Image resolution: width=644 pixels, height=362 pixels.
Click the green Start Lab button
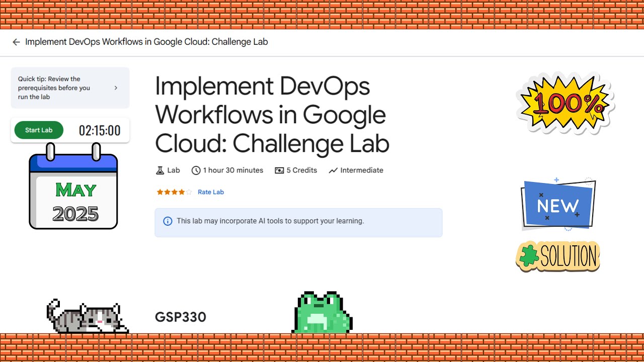coord(39,130)
